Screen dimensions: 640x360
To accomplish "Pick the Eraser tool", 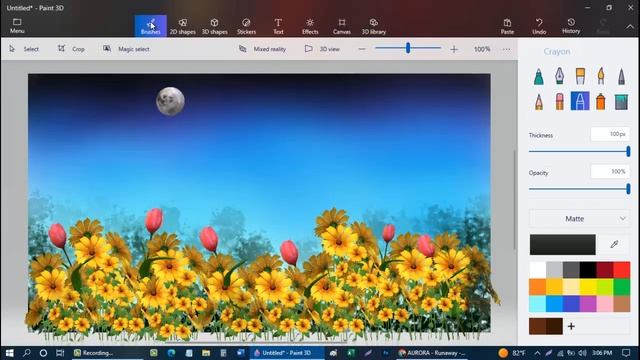I will point(560,101).
